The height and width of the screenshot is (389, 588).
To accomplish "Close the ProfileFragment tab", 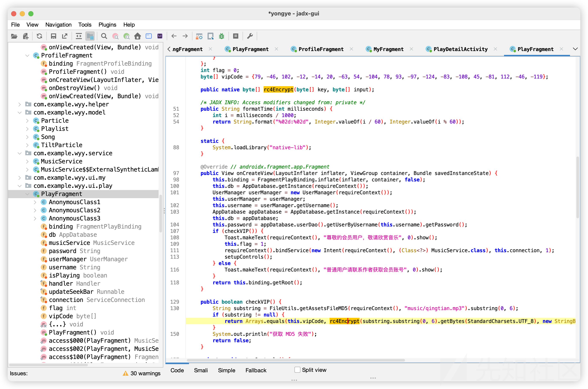I will [x=351, y=49].
